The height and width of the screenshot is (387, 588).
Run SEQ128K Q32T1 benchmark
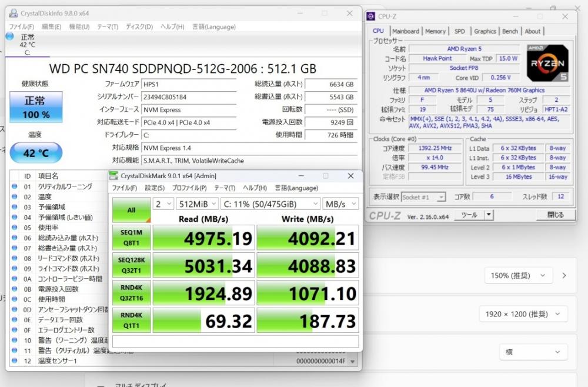pyautogui.click(x=131, y=265)
